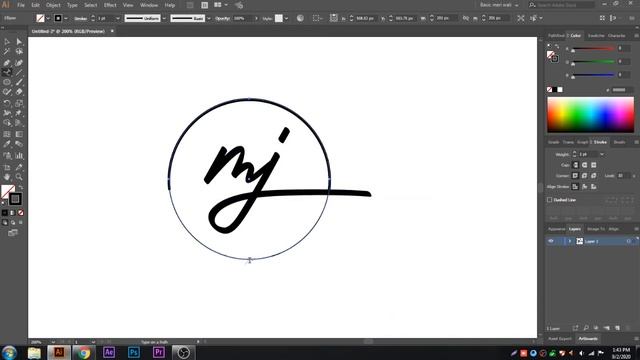
Task: Switch to the Appearance tab
Action: 556,229
